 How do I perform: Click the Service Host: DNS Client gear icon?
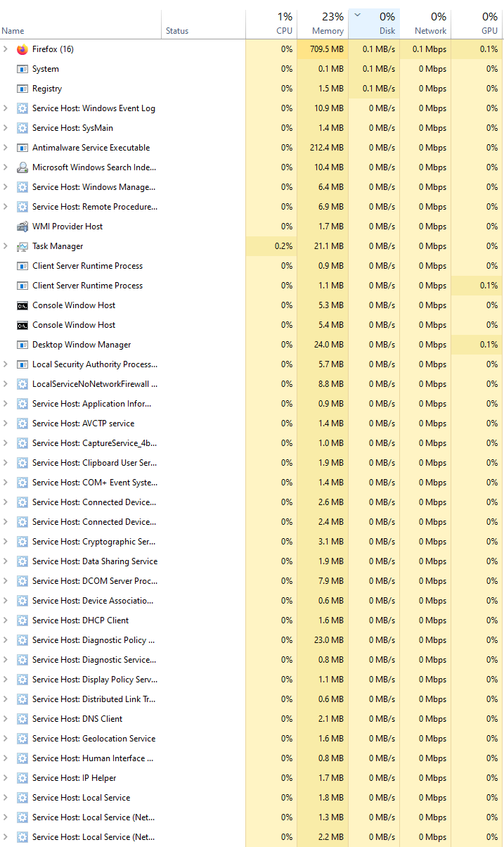point(22,719)
